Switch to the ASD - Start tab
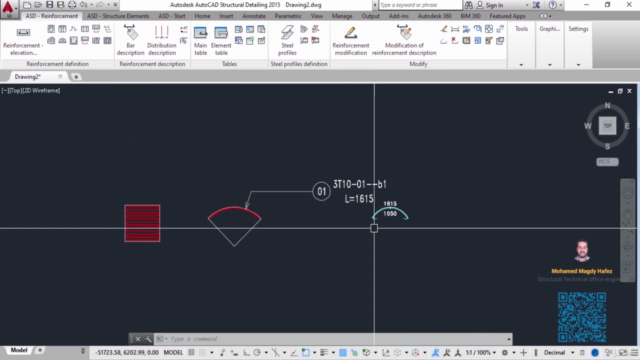The image size is (640, 360). tap(172, 16)
